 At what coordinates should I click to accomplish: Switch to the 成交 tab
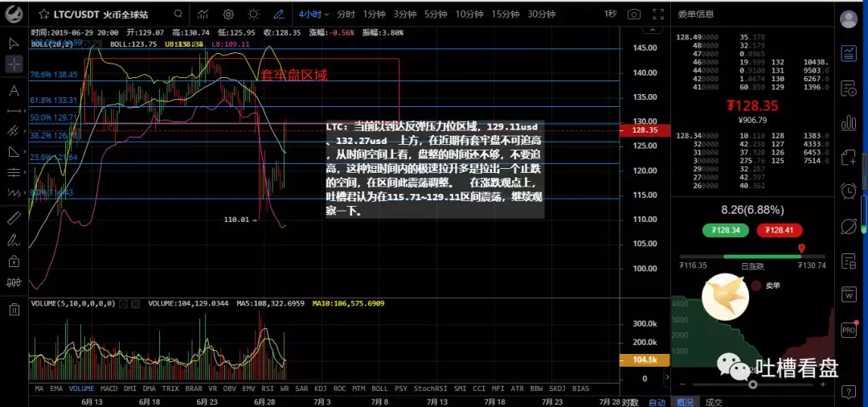pos(714,402)
